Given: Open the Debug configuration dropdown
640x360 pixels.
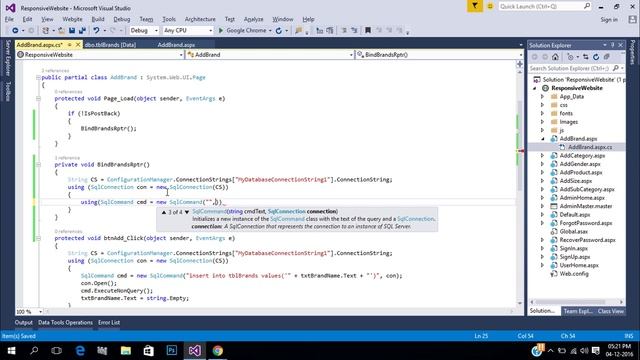Looking at the screenshot, I should click(156, 31).
